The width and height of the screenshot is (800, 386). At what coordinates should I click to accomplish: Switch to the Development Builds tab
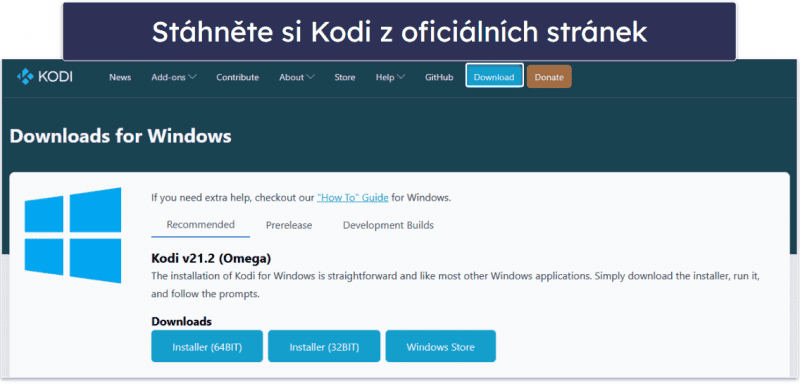tap(388, 225)
